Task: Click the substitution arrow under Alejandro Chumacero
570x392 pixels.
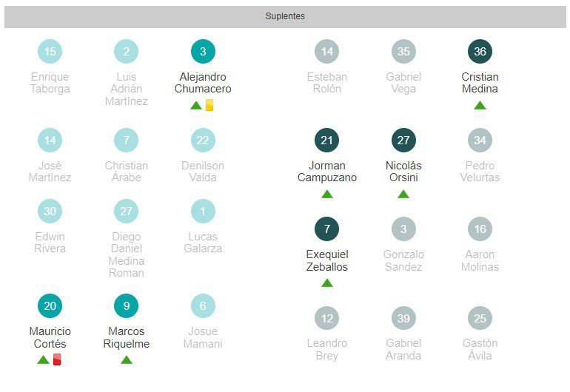Action: [196, 105]
